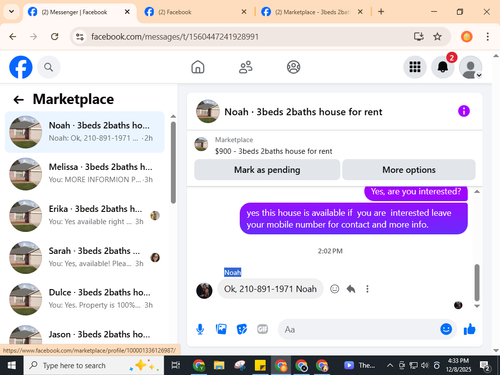Click the highlighted Noah sender name
This screenshot has width=500, height=375.
[x=232, y=272]
